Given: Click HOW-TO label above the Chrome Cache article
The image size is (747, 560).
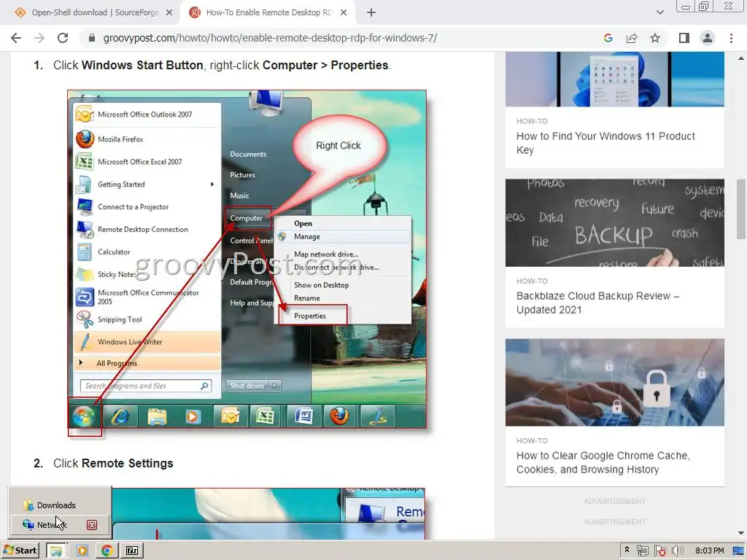Looking at the screenshot, I should (x=532, y=441).
